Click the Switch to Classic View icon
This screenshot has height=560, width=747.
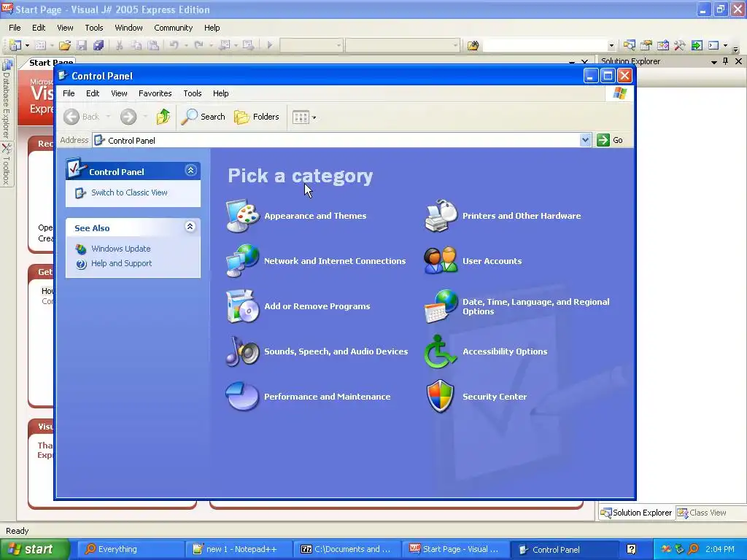pyautogui.click(x=80, y=192)
